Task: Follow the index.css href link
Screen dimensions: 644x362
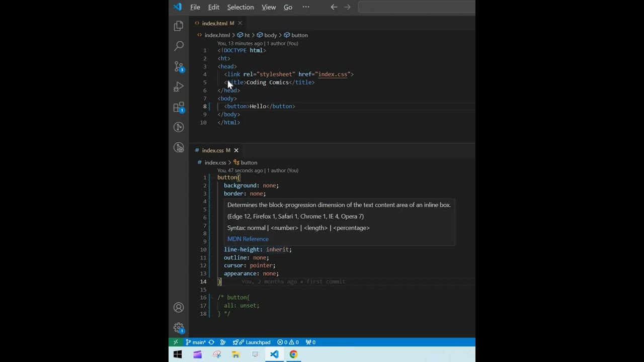Action: [333, 74]
